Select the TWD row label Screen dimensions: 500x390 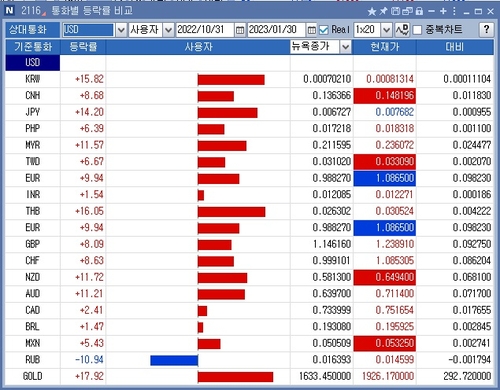pos(33,162)
